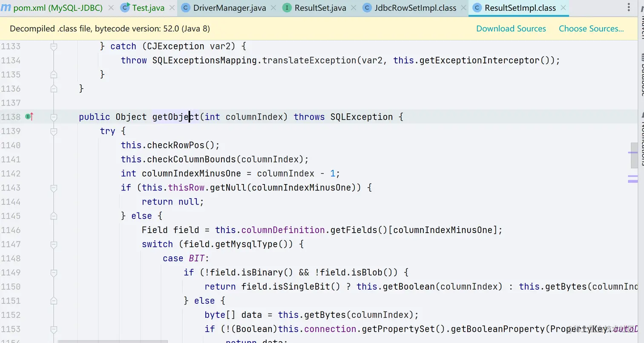
Task: Click line number 1150 in the gutter
Action: [x=11, y=286]
